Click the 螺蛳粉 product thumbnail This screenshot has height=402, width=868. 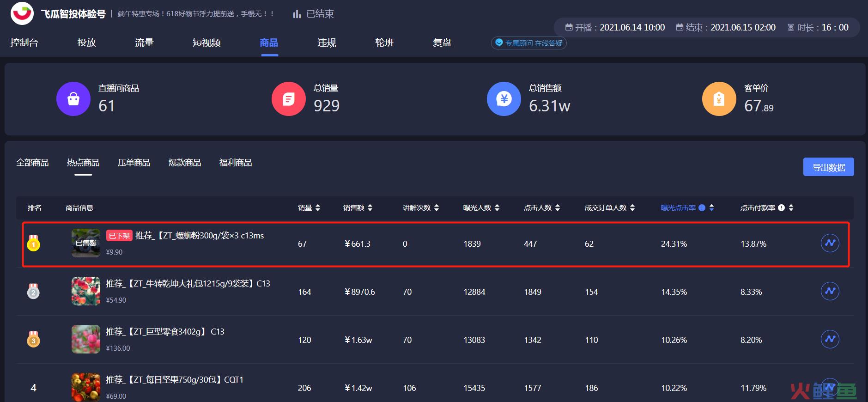coord(86,243)
